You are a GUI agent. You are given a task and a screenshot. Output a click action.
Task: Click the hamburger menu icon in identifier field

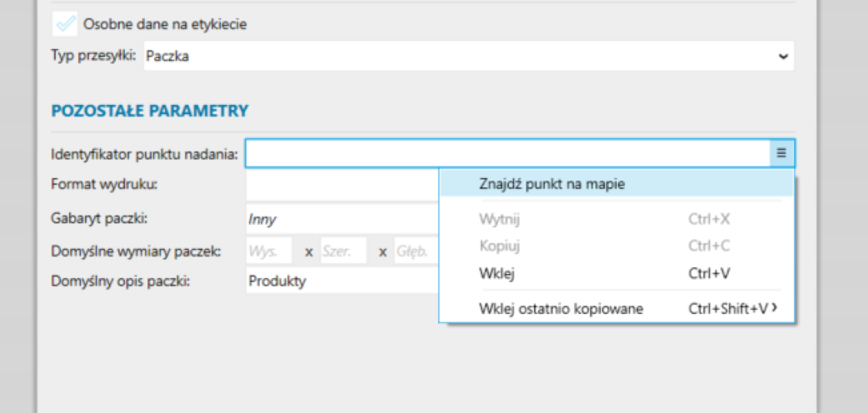781,152
